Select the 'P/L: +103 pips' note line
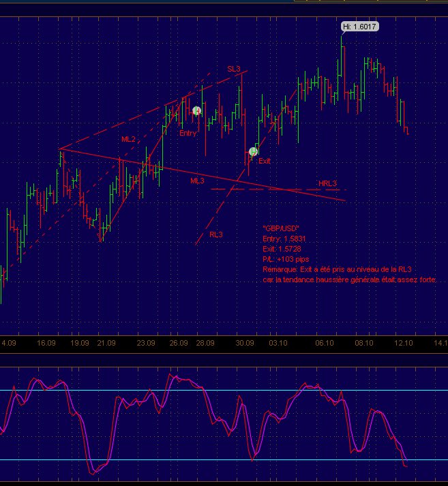 (x=286, y=259)
